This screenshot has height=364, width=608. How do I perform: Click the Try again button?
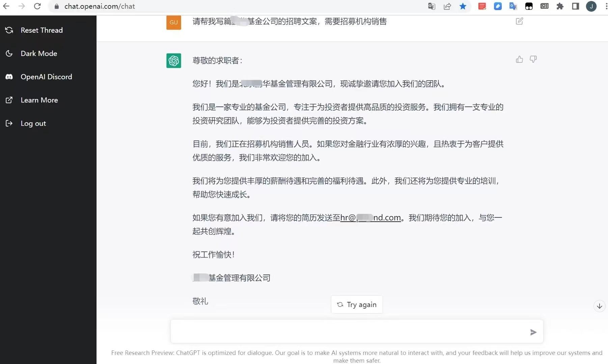(x=357, y=304)
